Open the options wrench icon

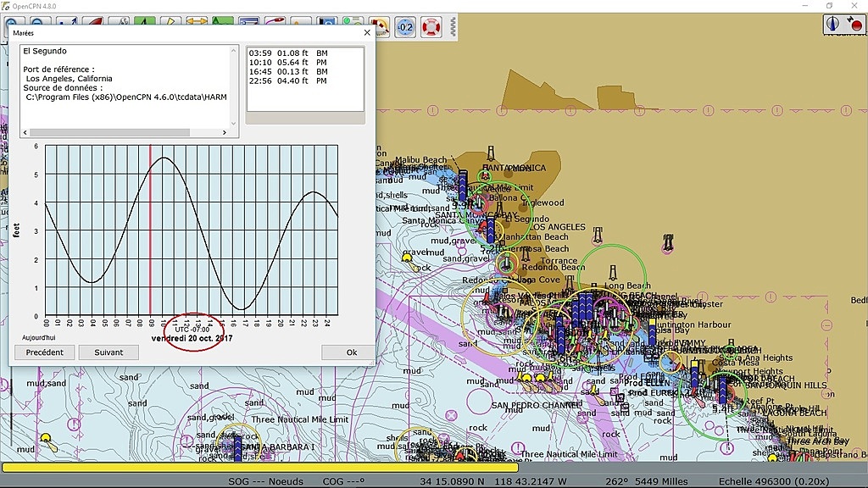click(119, 23)
